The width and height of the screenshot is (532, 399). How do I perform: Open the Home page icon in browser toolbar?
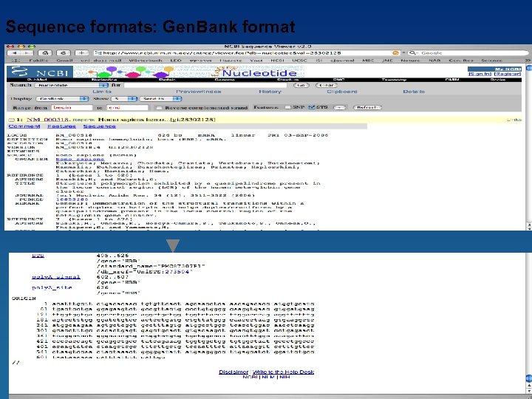[45, 53]
